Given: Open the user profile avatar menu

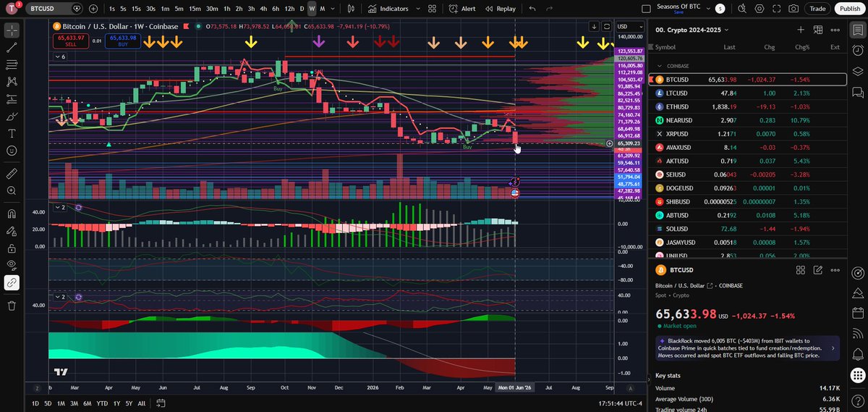Looking at the screenshot, I should (12, 9).
